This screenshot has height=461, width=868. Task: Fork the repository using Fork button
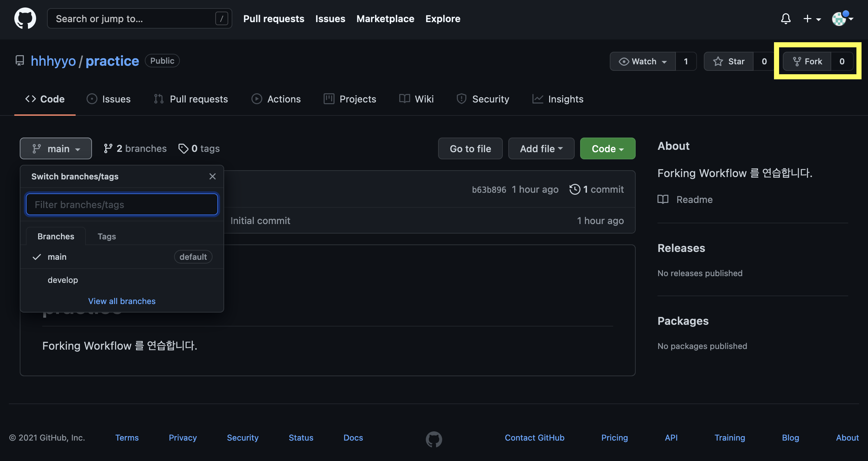pos(807,61)
